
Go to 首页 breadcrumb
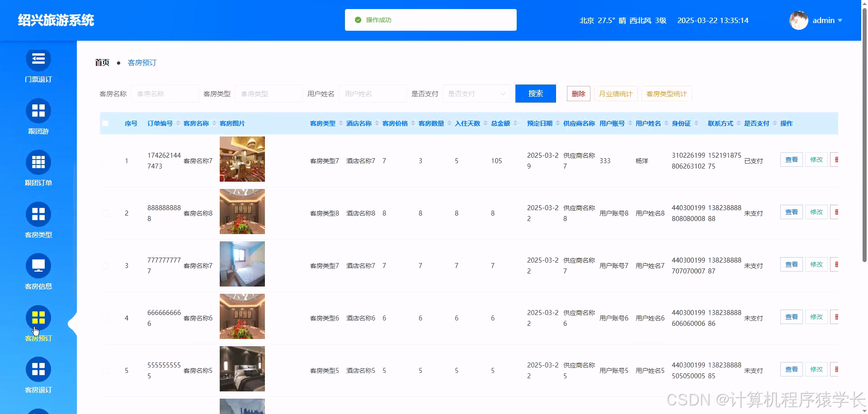102,63
